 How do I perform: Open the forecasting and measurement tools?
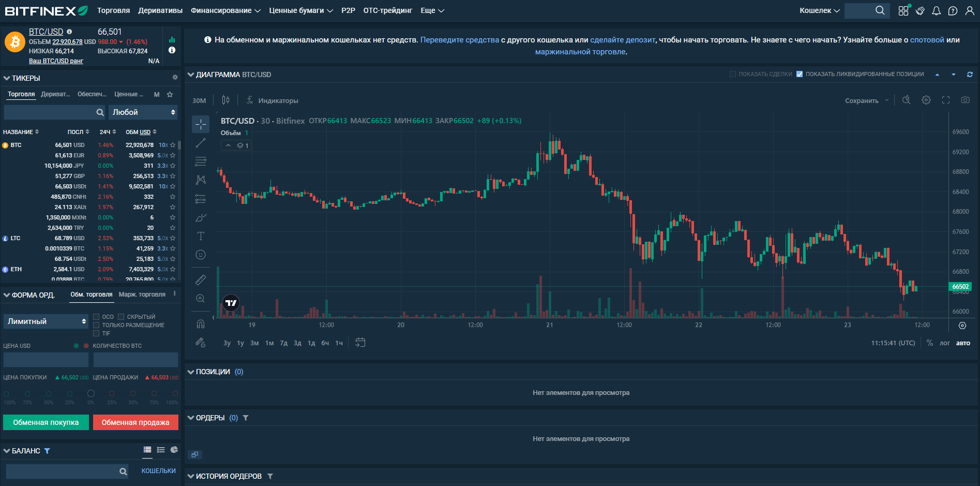[201, 199]
